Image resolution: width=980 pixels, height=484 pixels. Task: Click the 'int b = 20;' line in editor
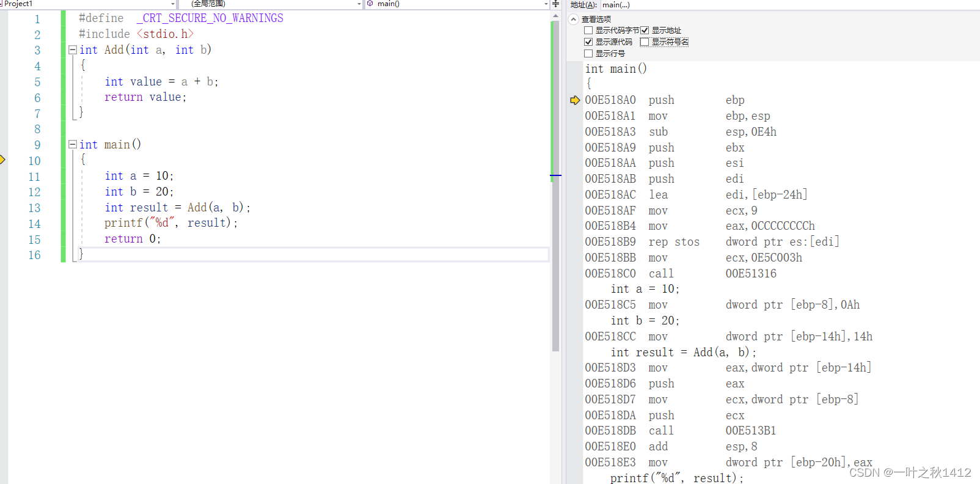click(139, 192)
